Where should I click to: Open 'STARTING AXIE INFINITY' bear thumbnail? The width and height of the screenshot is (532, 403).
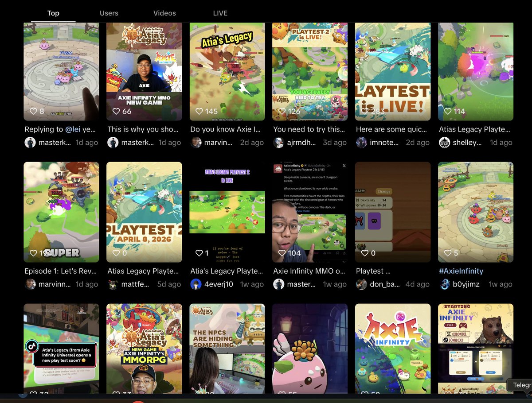476,349
